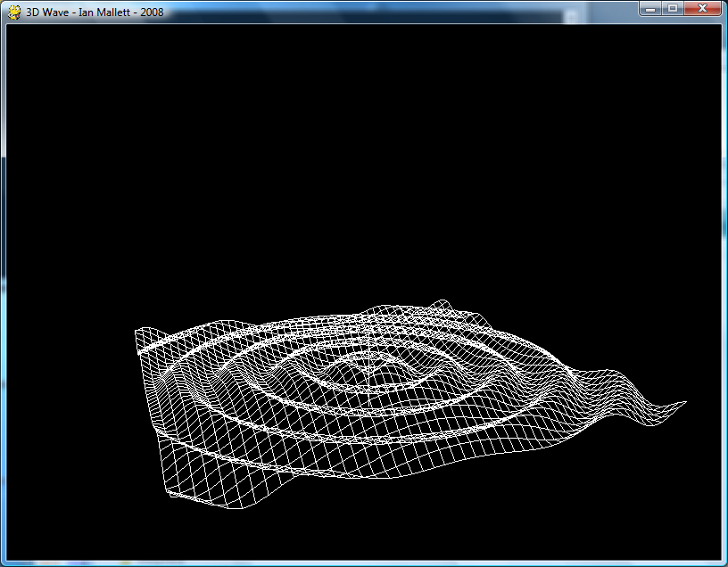Click the far-right tip of the wireframe
728x567 pixels.
pos(683,403)
